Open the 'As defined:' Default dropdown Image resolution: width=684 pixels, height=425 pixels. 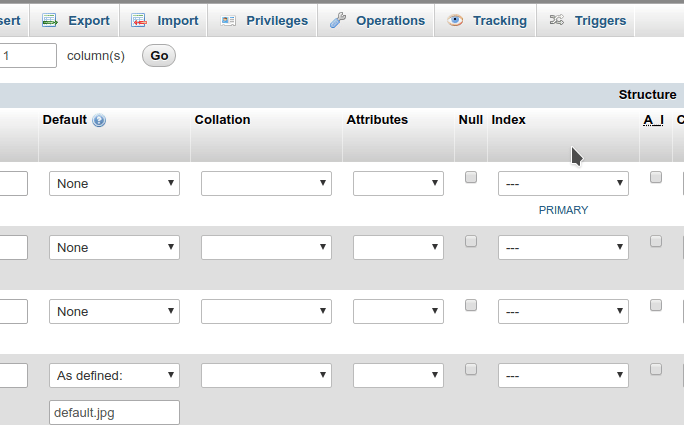click(x=114, y=376)
